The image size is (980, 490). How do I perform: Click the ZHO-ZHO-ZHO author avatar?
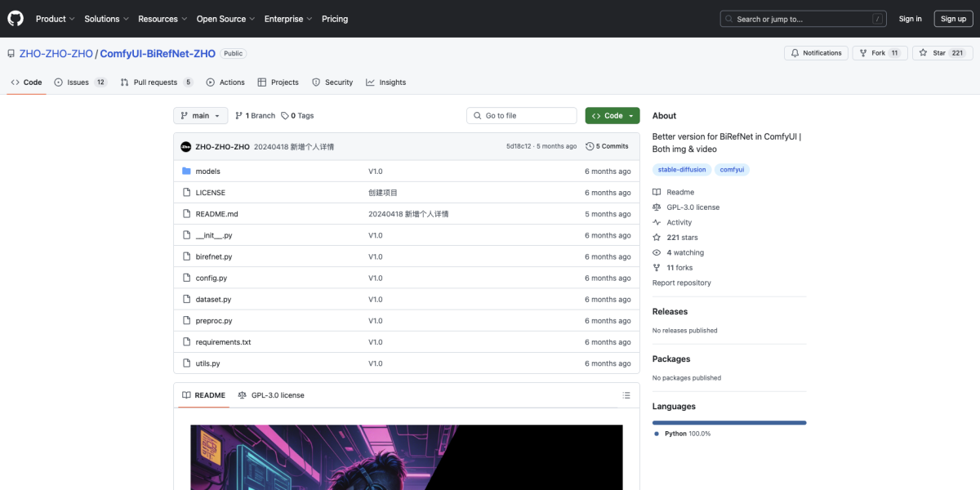[185, 146]
